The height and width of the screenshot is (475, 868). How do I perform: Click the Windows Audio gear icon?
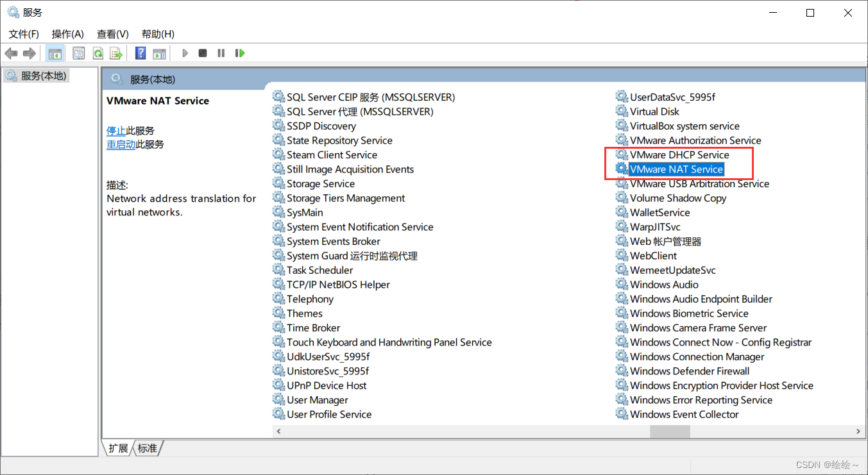(622, 285)
